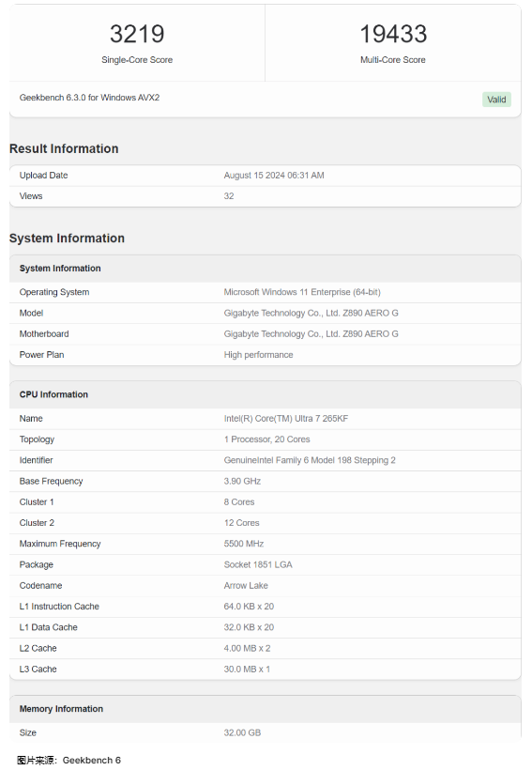Click the L3 Cache value 30.0 MB x 1
Image resolution: width=532 pixels, height=770 pixels.
point(247,669)
